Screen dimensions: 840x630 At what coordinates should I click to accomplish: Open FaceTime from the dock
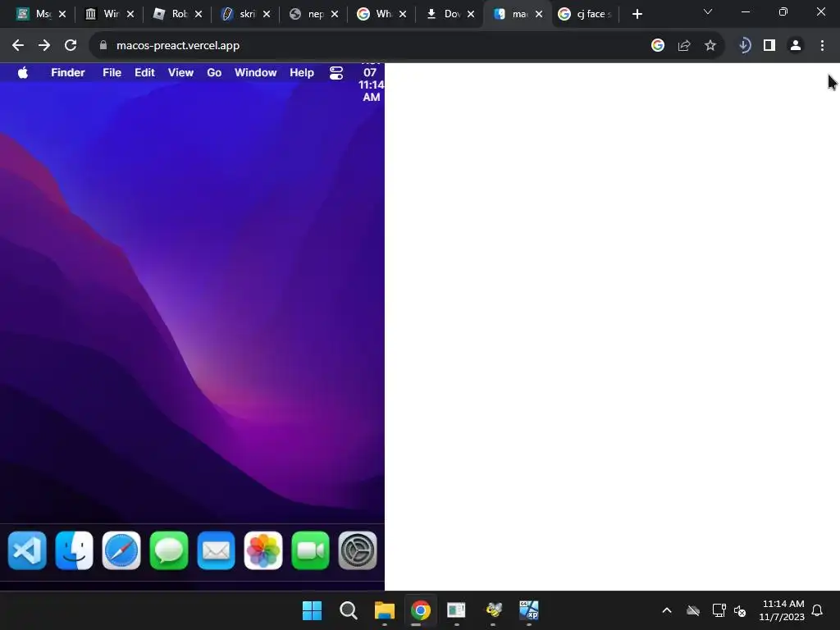point(310,550)
